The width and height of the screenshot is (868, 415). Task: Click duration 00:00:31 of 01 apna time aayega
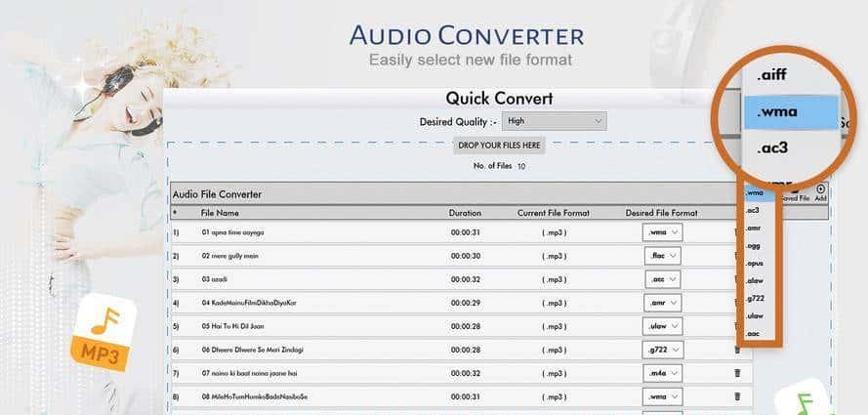tap(466, 232)
